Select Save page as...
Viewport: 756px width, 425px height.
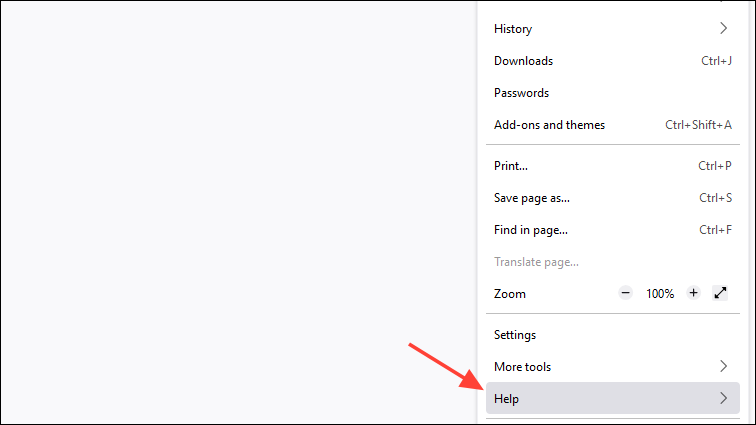point(532,198)
